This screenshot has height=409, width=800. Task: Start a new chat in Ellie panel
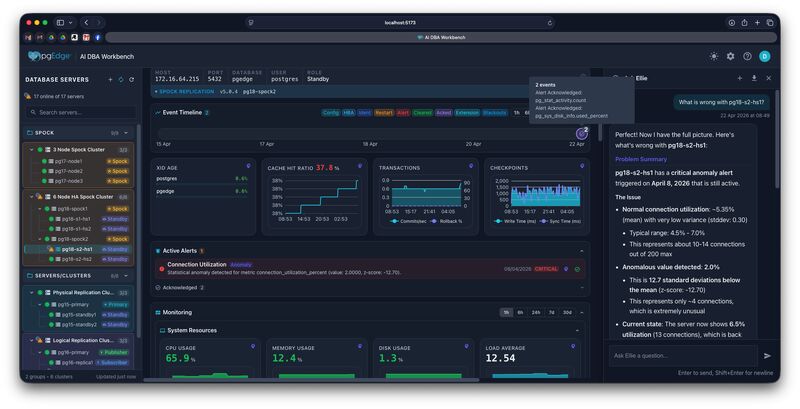click(x=739, y=78)
